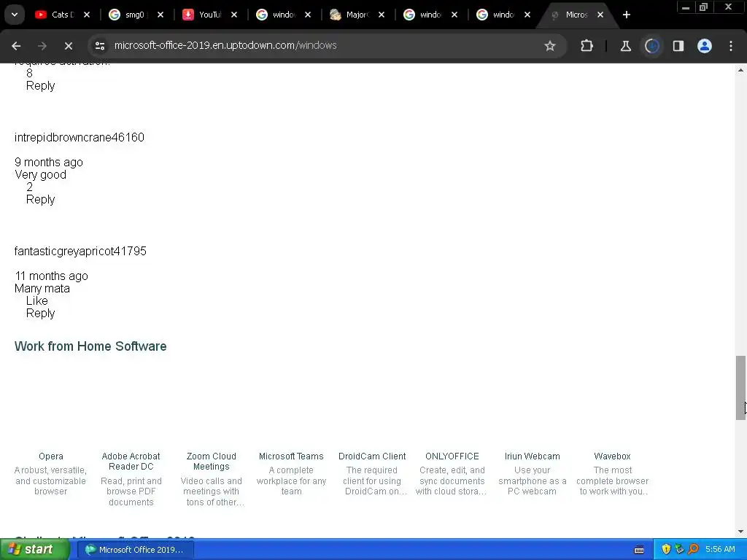The width and height of the screenshot is (747, 560).
Task: Open the security shield tray icon
Action: [x=666, y=550]
